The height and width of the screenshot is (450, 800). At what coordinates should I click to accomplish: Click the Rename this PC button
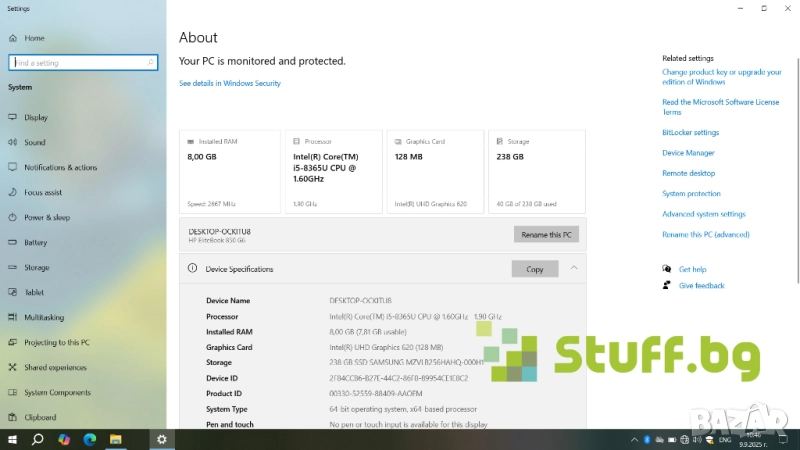[x=546, y=234]
